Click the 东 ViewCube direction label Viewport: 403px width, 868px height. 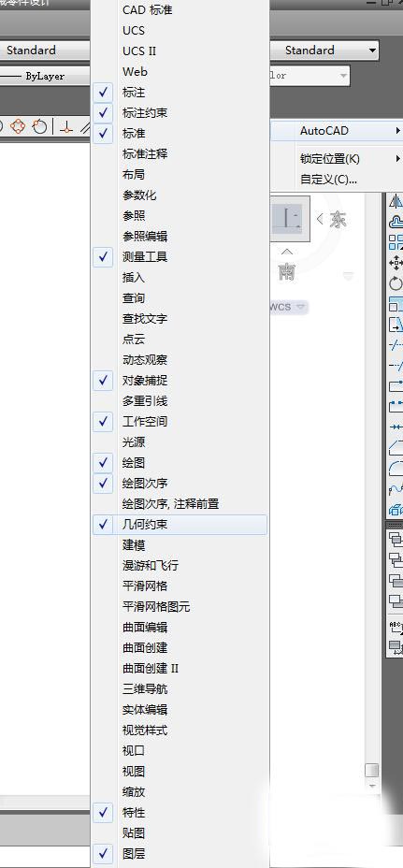click(x=338, y=219)
